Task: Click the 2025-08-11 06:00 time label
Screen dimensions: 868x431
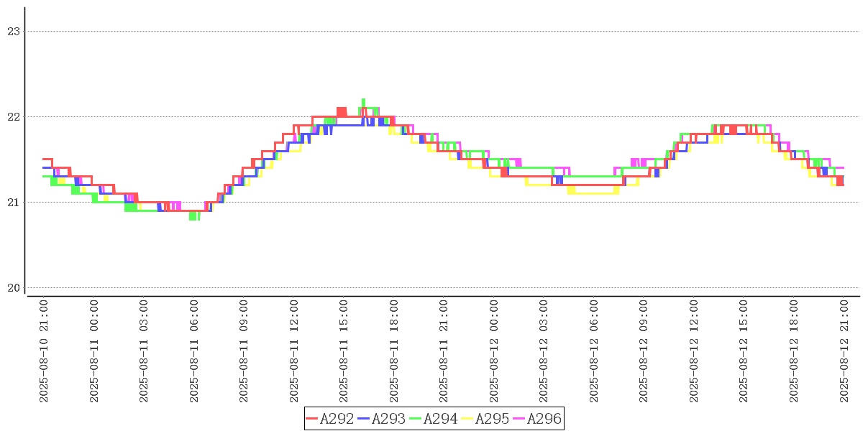Action: [194, 351]
